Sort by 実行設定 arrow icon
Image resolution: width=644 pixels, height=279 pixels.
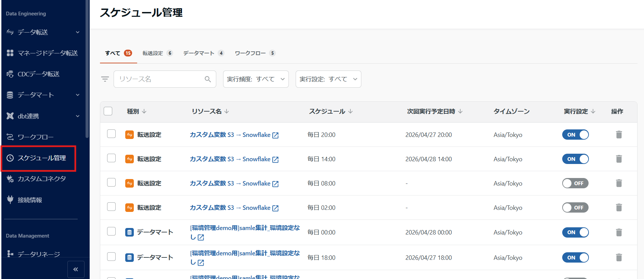[x=593, y=111]
